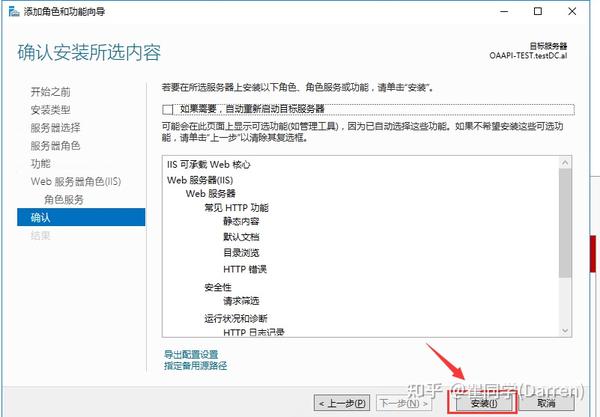
Task: Minimize the wizard window
Action: coord(504,11)
